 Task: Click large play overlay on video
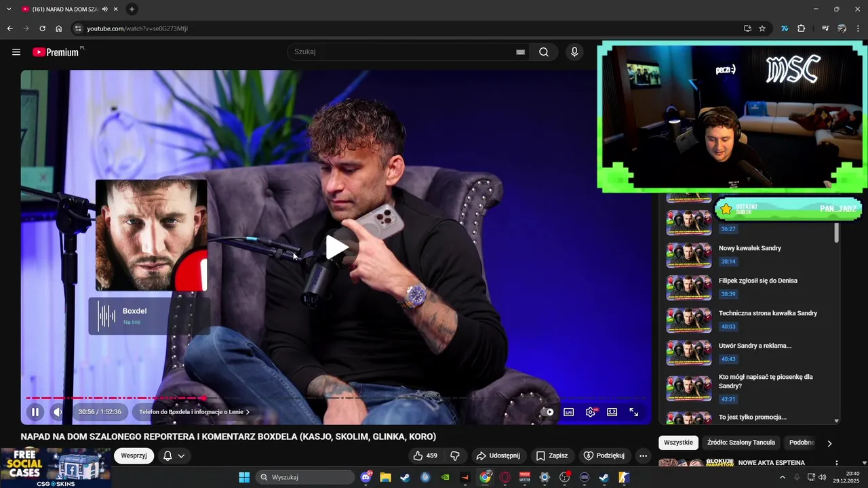(x=336, y=247)
